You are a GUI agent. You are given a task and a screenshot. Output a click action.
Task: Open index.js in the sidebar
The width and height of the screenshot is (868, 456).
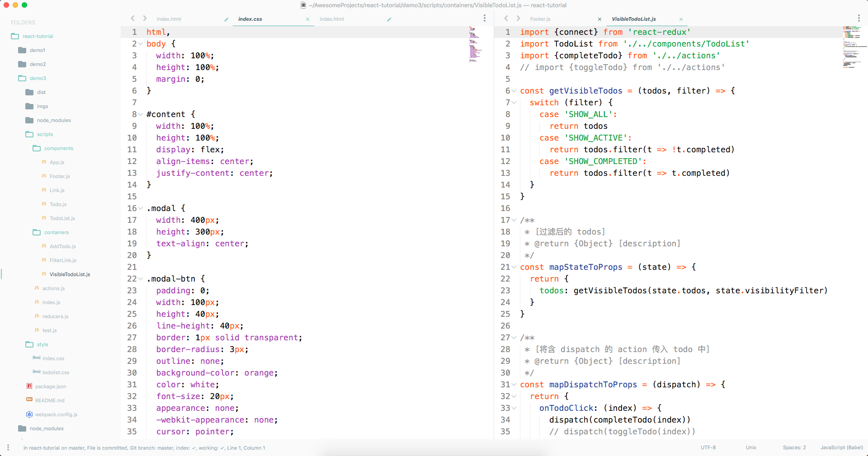pyautogui.click(x=51, y=302)
